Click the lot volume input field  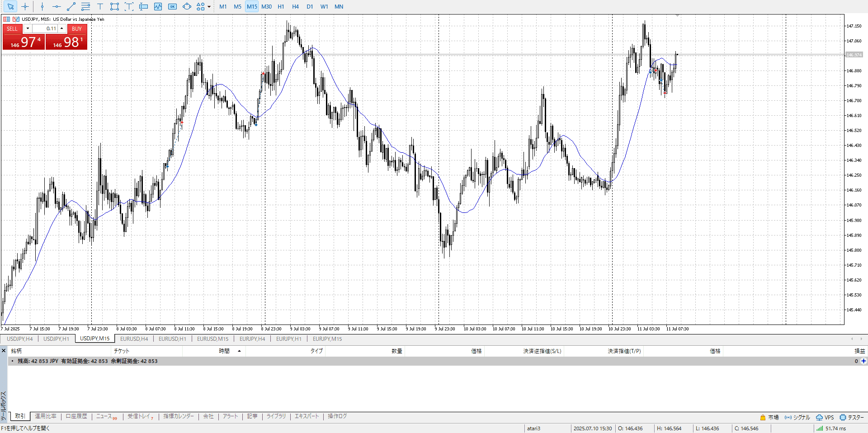click(45, 28)
